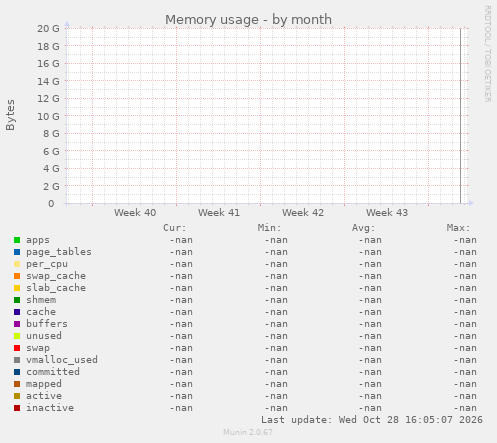Click the 'mapped' legend label
Screen dimensions: 497x443
pos(44,384)
